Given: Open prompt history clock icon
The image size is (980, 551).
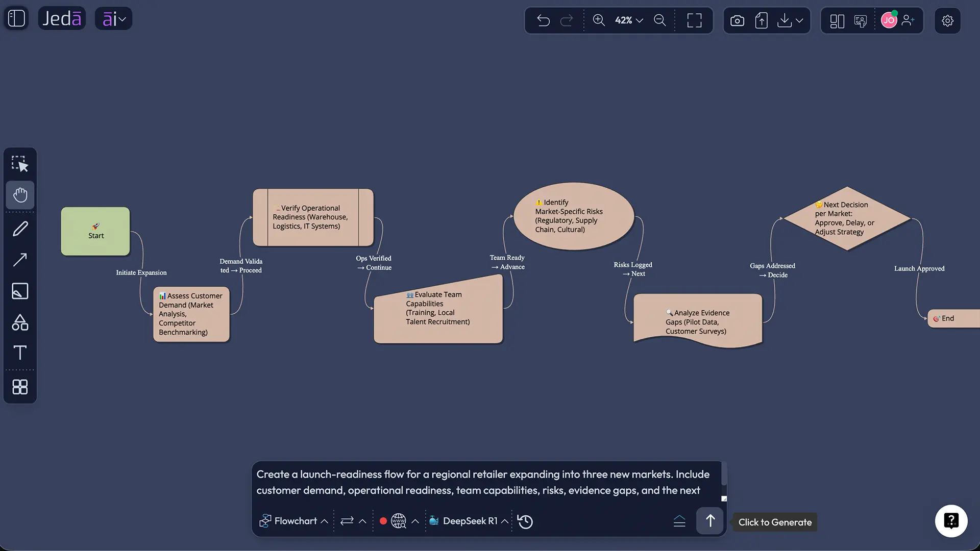Looking at the screenshot, I should click(525, 521).
